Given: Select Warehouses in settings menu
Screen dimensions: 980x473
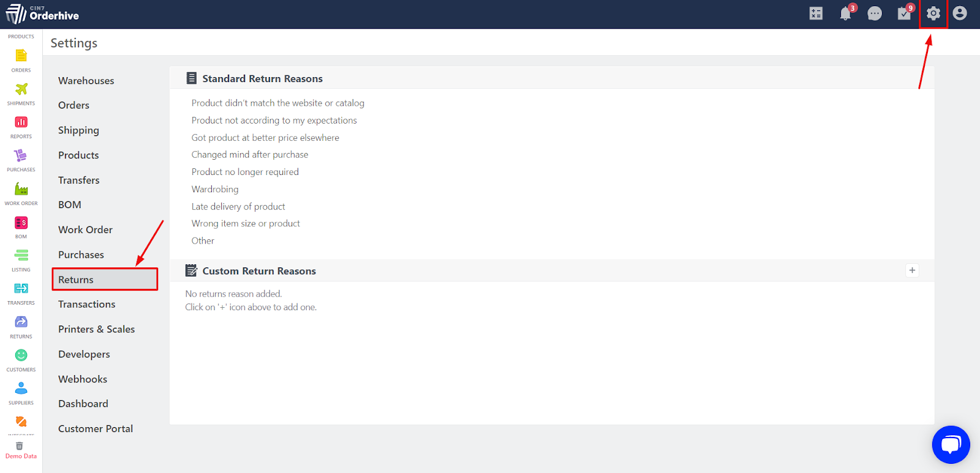Looking at the screenshot, I should point(86,81).
